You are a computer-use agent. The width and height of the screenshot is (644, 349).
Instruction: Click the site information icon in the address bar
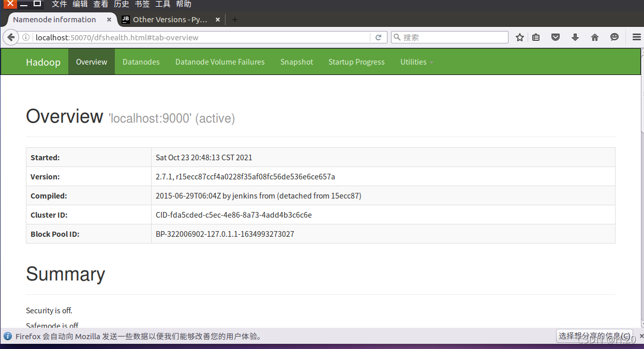point(26,37)
